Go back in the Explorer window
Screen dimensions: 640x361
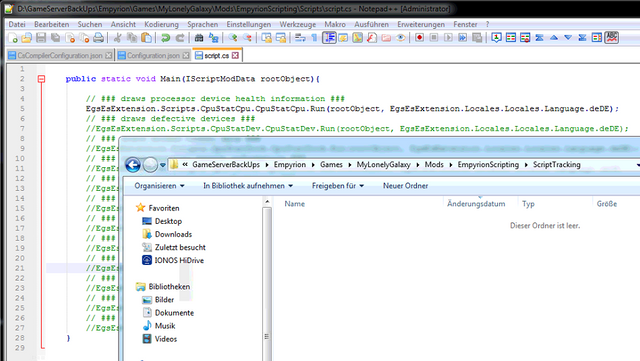[133, 165]
